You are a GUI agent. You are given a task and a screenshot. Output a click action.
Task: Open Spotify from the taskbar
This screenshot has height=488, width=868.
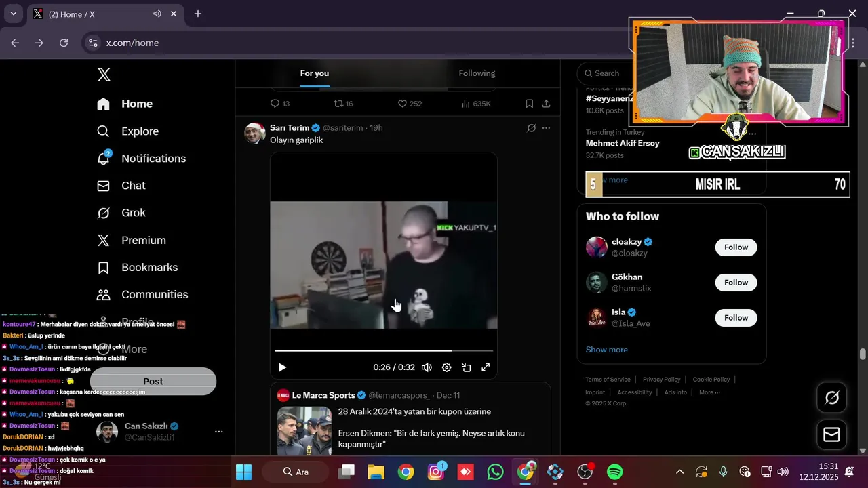pos(615,472)
